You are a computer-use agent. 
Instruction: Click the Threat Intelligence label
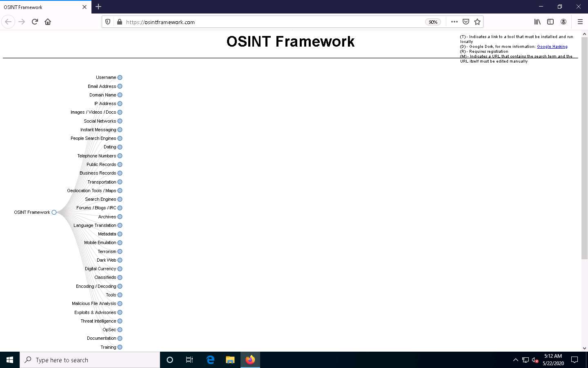(98, 321)
